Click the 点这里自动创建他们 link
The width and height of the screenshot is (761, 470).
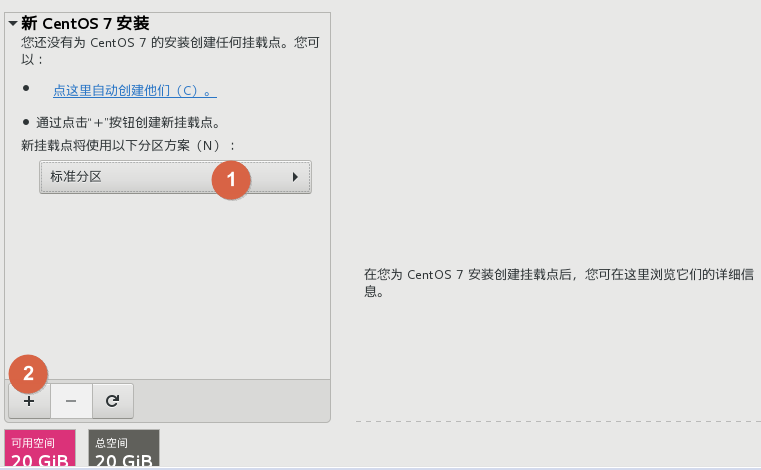tap(134, 90)
